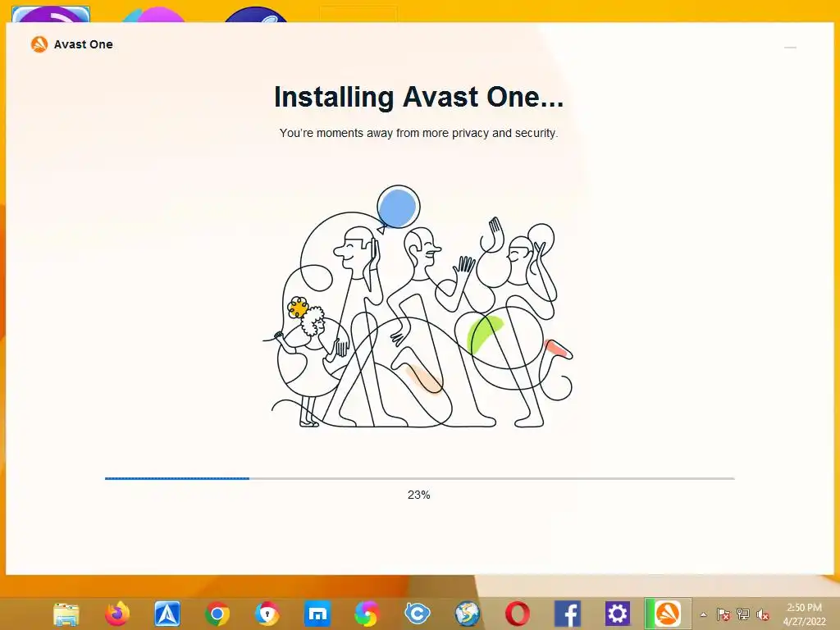Launch Opera from the taskbar
Screen dimensions: 840x630
[518, 614]
